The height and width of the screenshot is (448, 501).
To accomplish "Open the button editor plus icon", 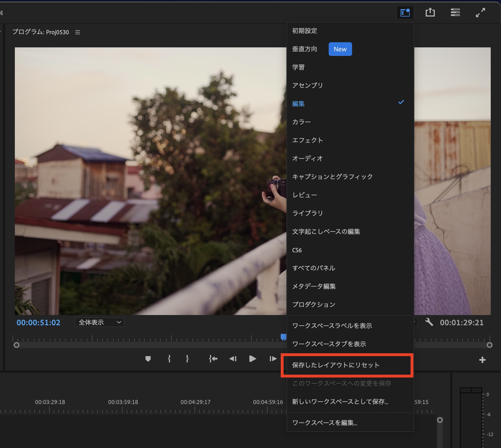I will tap(482, 360).
